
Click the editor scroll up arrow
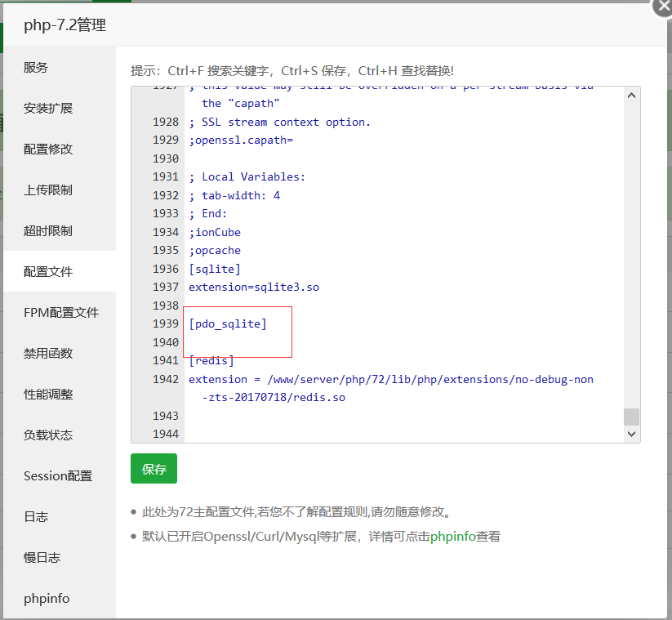pyautogui.click(x=631, y=96)
